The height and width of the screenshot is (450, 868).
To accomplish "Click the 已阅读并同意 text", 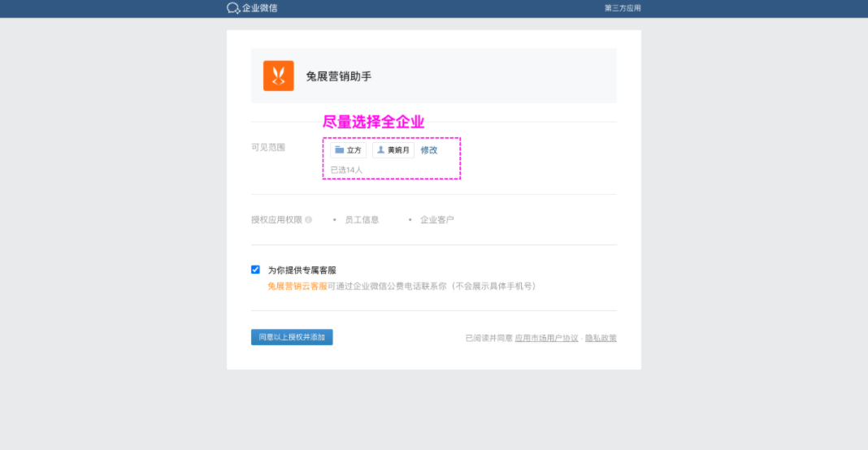I will (x=488, y=338).
